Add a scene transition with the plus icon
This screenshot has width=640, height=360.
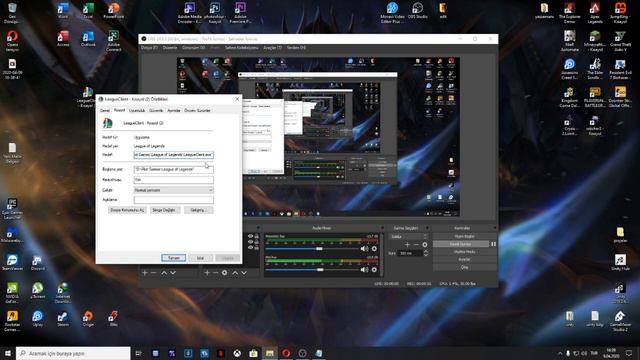tap(407, 244)
